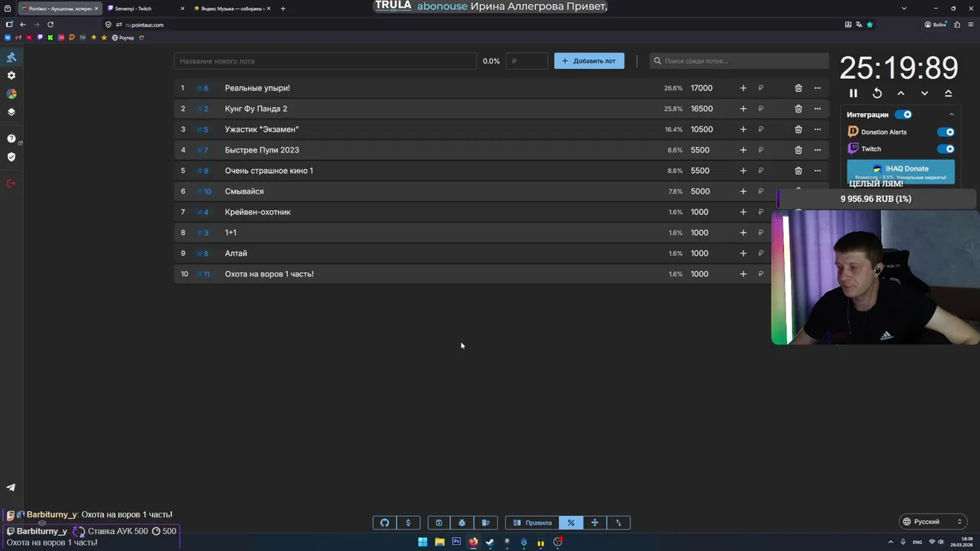
Task: Open the layers icon in left sidebar
Action: click(11, 112)
